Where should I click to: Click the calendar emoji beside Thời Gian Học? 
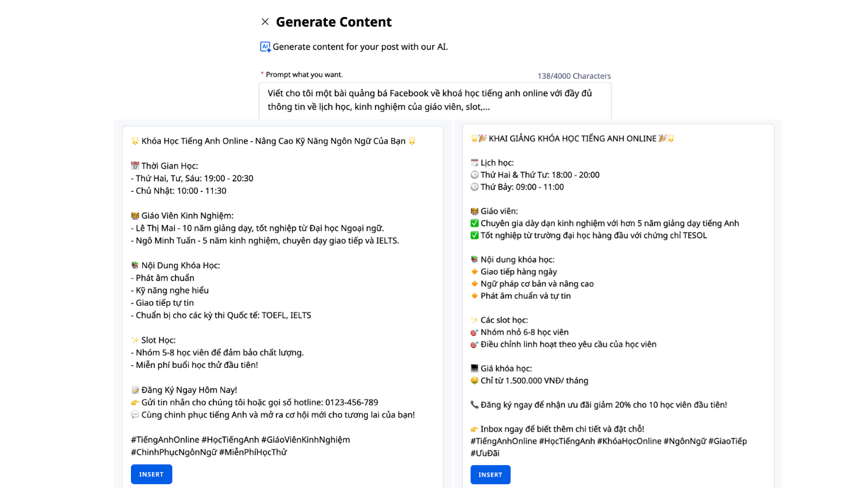[135, 166]
